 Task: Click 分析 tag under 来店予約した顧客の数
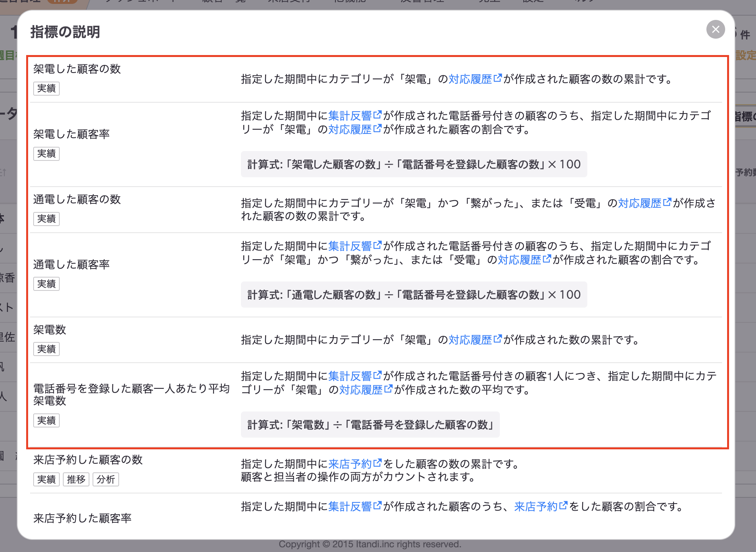click(x=106, y=479)
